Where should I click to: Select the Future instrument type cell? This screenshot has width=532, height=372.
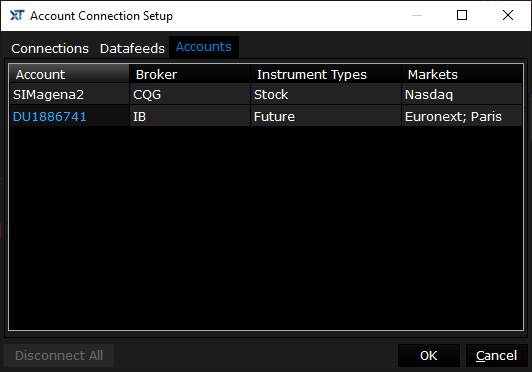(326, 116)
